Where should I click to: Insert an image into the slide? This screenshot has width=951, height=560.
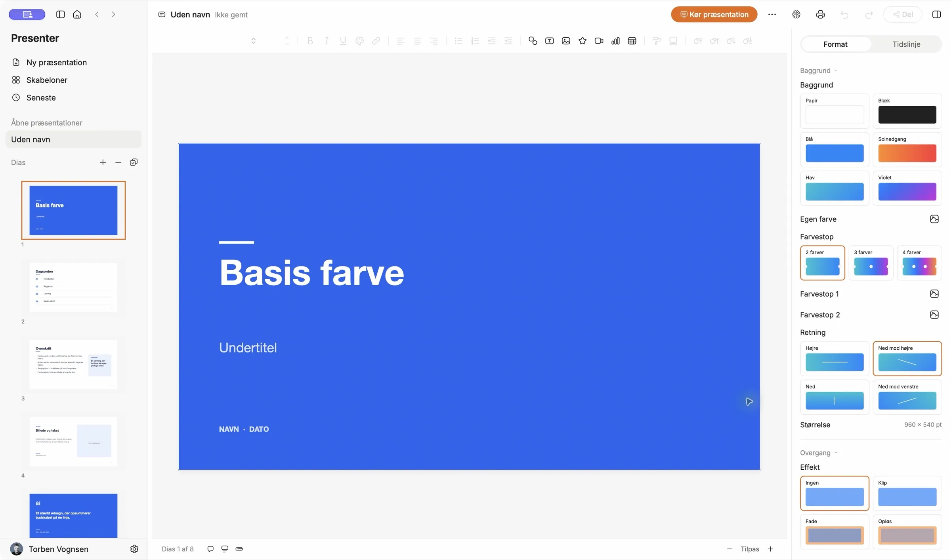[566, 41]
